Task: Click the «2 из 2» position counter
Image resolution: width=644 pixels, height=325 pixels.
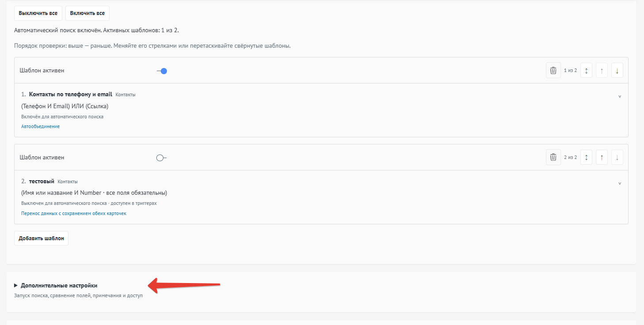Action: pyautogui.click(x=570, y=157)
